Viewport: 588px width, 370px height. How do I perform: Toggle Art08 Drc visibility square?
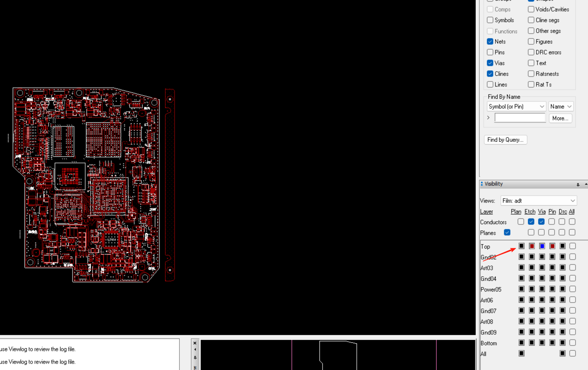tap(562, 321)
